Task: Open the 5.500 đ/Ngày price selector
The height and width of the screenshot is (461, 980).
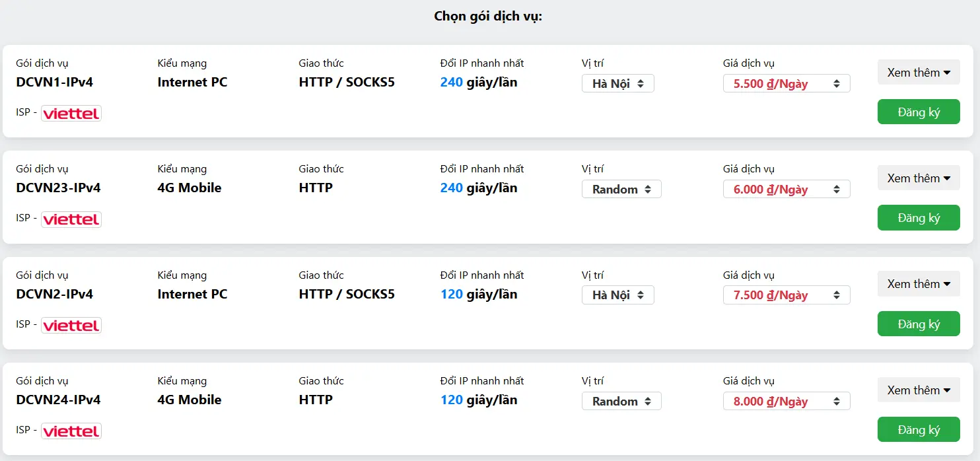Action: 786,83
